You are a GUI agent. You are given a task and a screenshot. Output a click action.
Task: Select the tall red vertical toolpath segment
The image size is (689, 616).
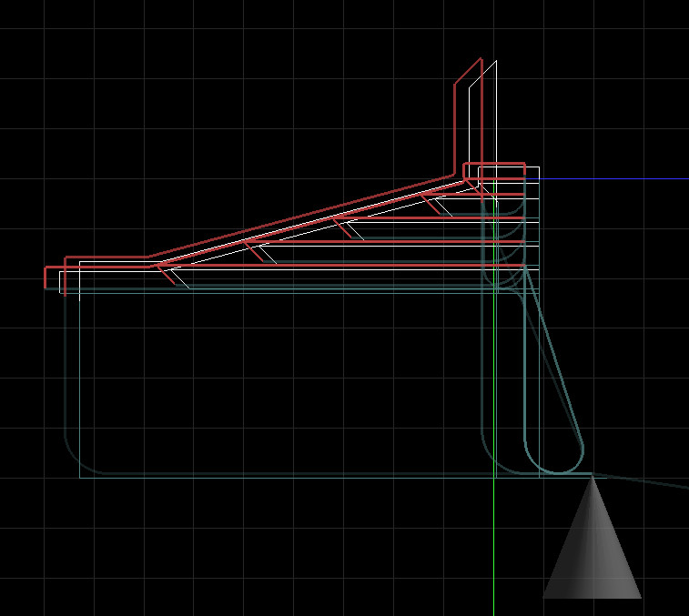[x=455, y=127]
